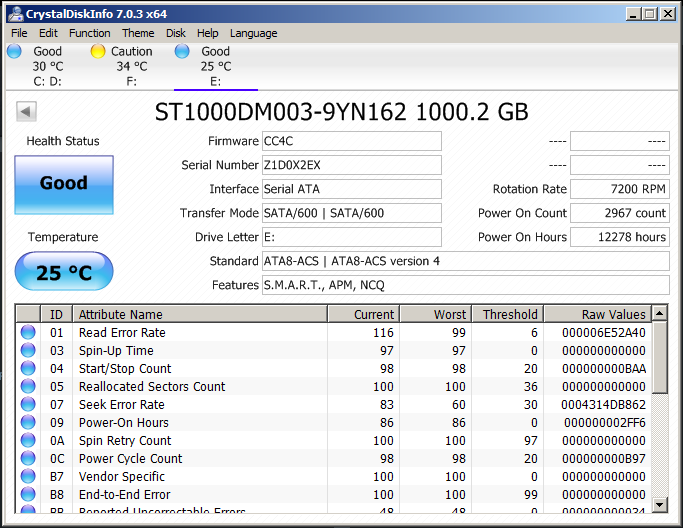Image resolution: width=683 pixels, height=528 pixels.
Task: Click the Drive Letter field E:
Action: (352, 237)
